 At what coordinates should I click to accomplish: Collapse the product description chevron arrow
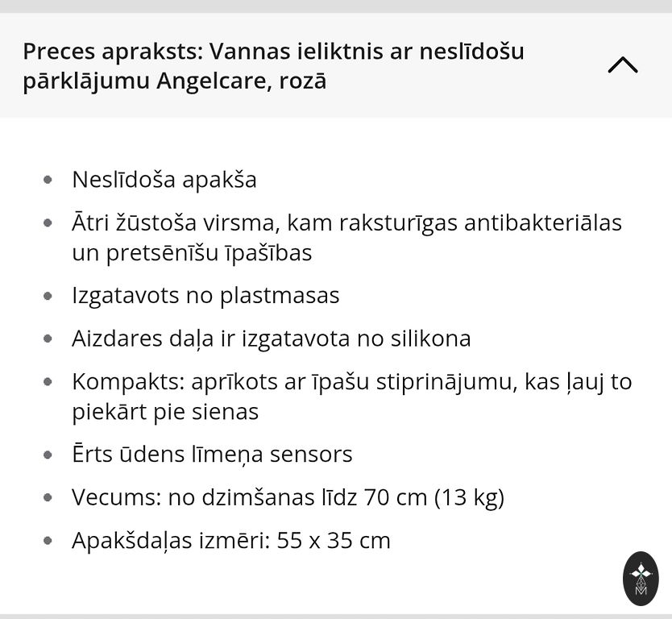pos(622,65)
